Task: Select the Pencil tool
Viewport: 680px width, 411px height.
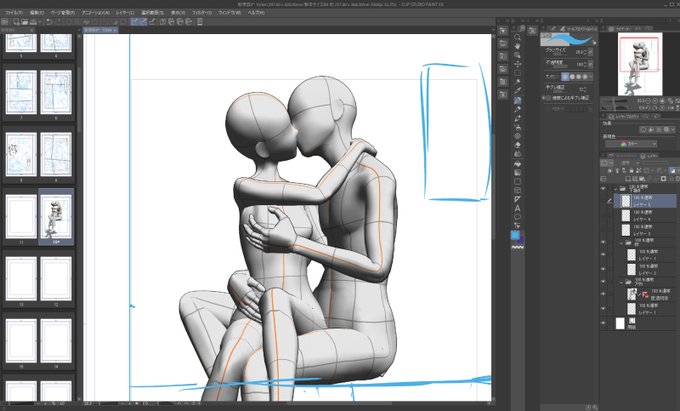Action: tap(517, 110)
